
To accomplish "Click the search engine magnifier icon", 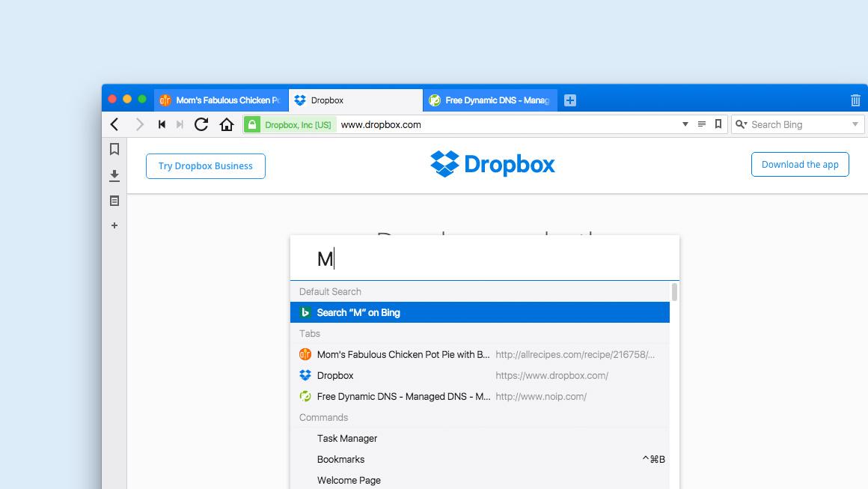I will click(x=742, y=124).
